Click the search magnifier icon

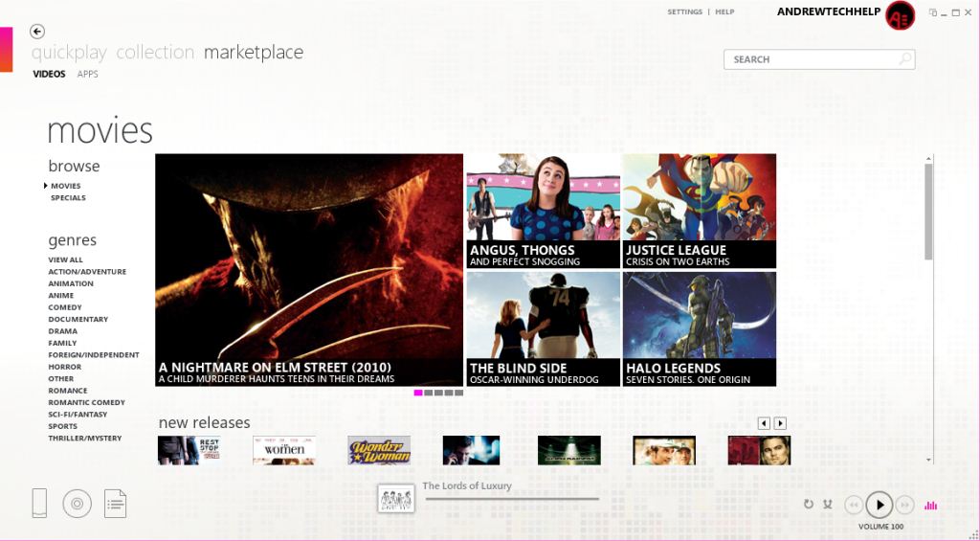(x=904, y=59)
